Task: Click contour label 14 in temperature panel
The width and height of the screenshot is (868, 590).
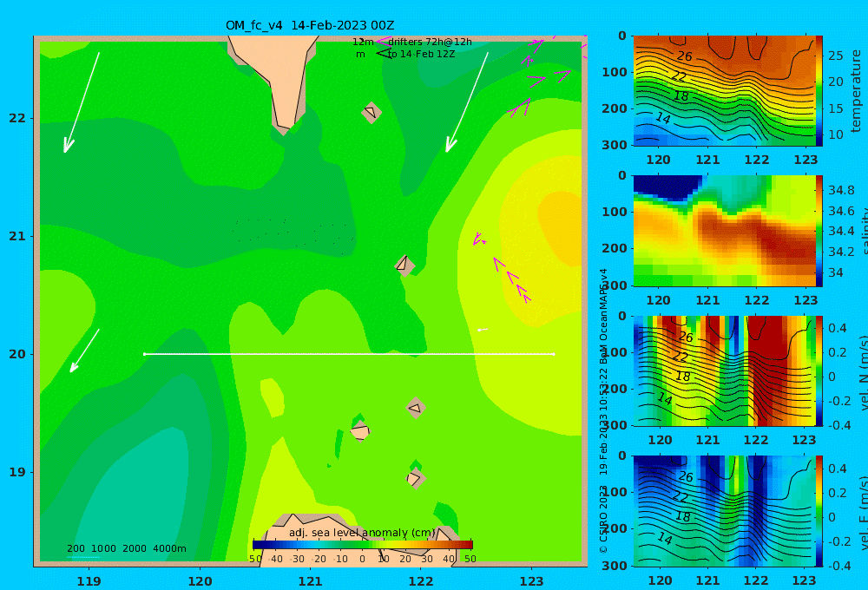Action: (663, 118)
